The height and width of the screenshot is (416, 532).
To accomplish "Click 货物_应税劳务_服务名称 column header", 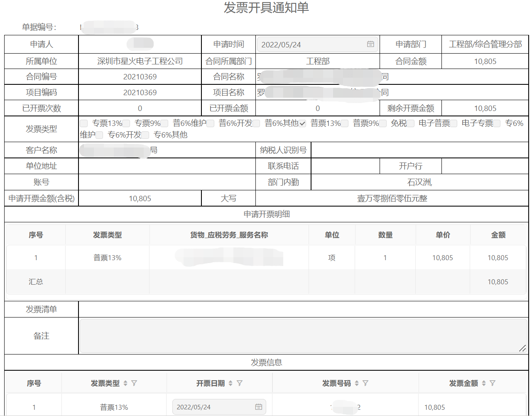I will [229, 235].
